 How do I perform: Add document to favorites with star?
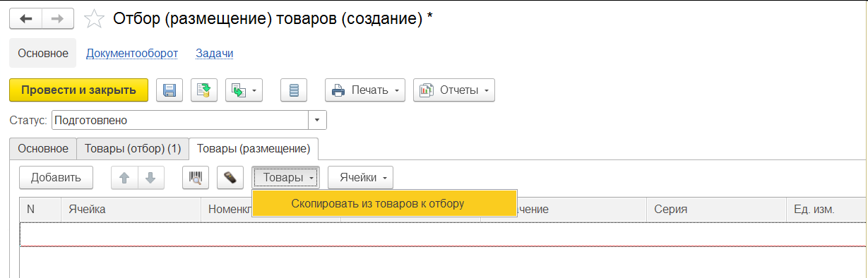pos(94,19)
